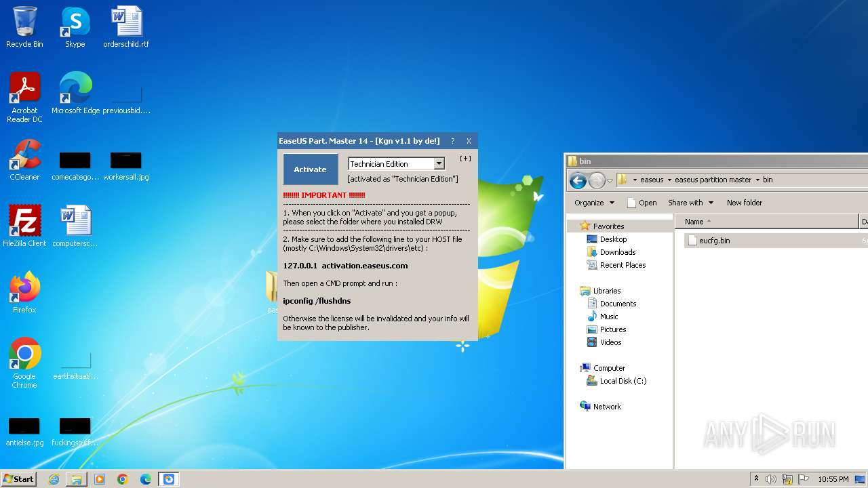Select FileZilla Client desktop shortcut
The image size is (868, 488).
click(x=24, y=226)
